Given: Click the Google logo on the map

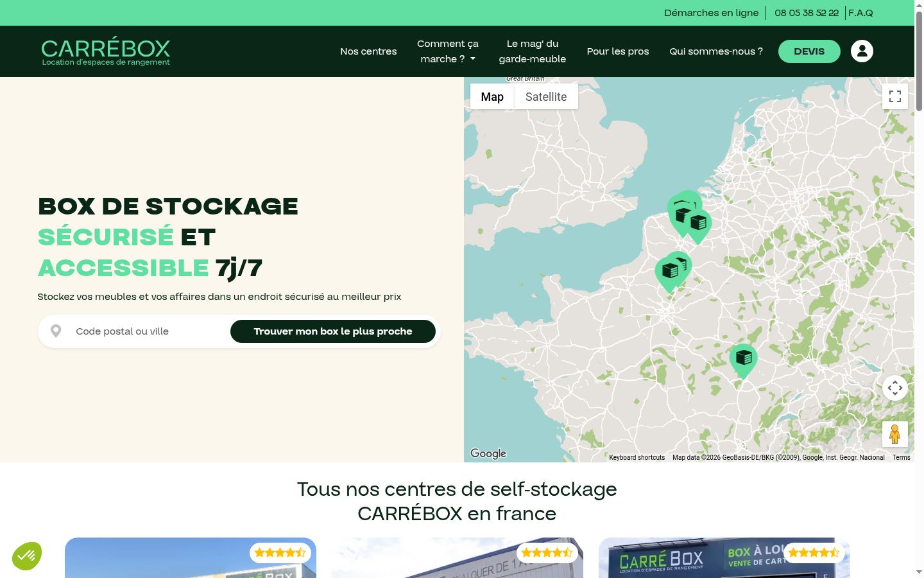Looking at the screenshot, I should coord(488,453).
